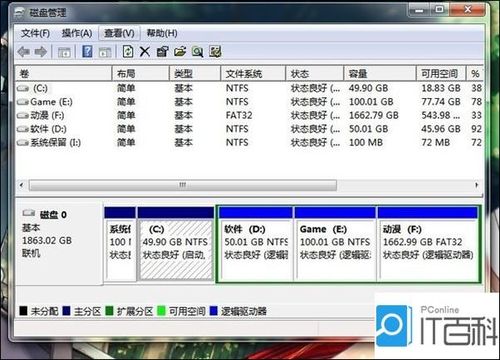Click the 49.90 GB capacity cell

coord(368,88)
